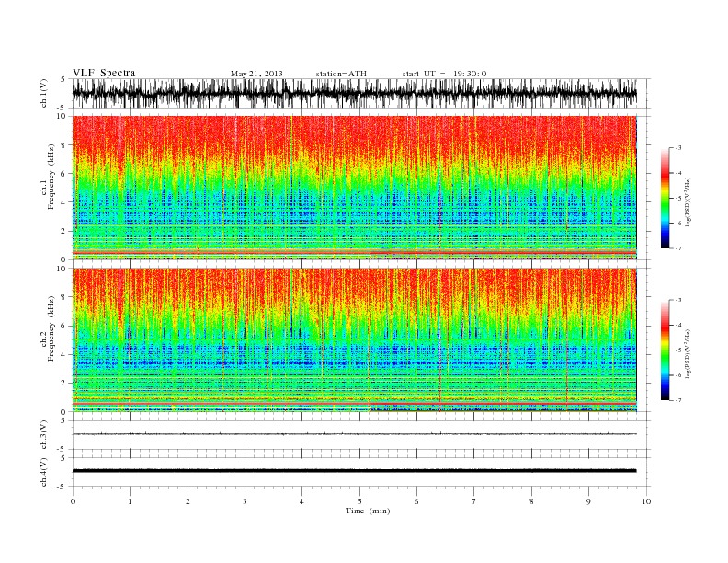Click inside the ch.1 spectrogram panel

(354, 188)
